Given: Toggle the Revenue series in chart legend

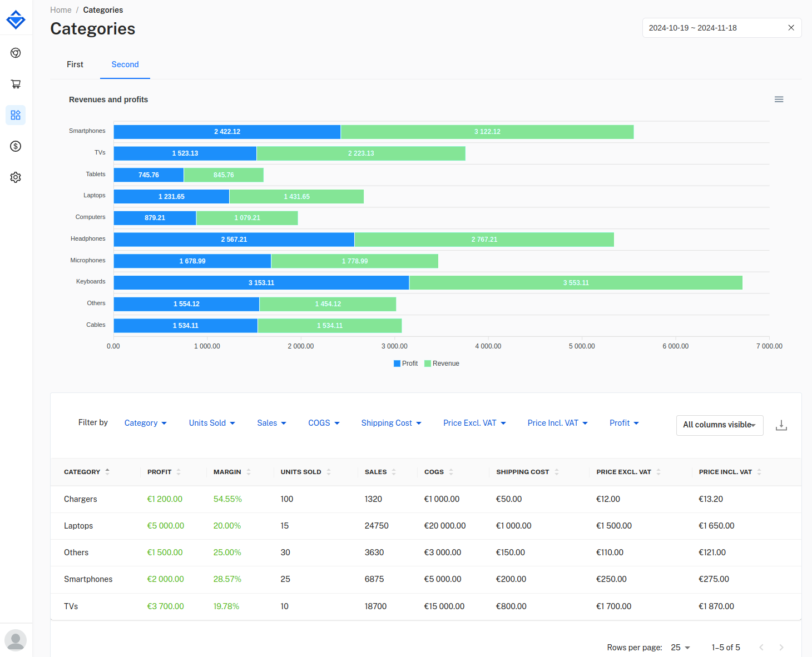Looking at the screenshot, I should [442, 364].
